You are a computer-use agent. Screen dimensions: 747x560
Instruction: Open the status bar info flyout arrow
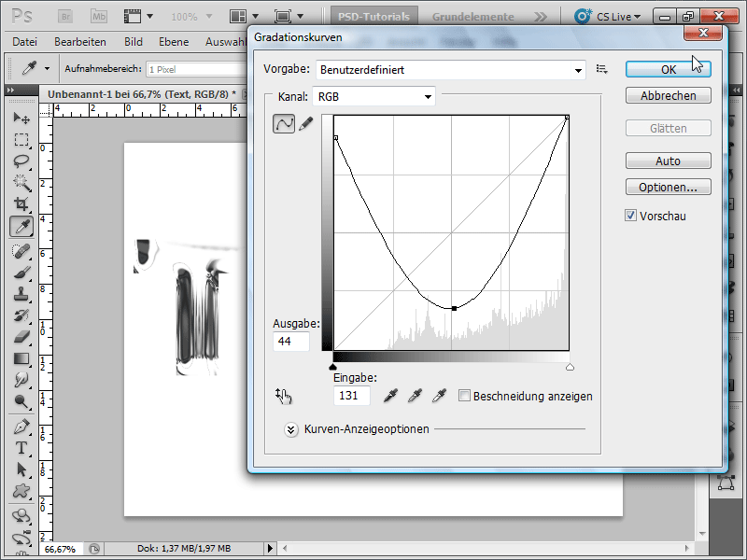(270, 549)
